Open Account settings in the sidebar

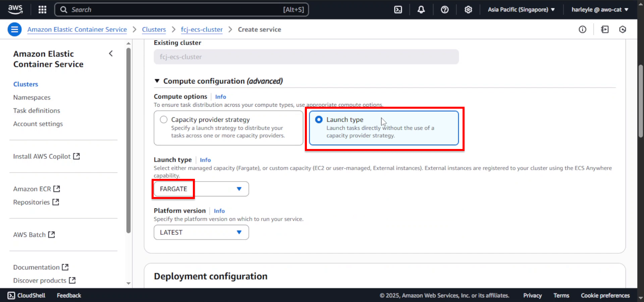click(x=38, y=124)
